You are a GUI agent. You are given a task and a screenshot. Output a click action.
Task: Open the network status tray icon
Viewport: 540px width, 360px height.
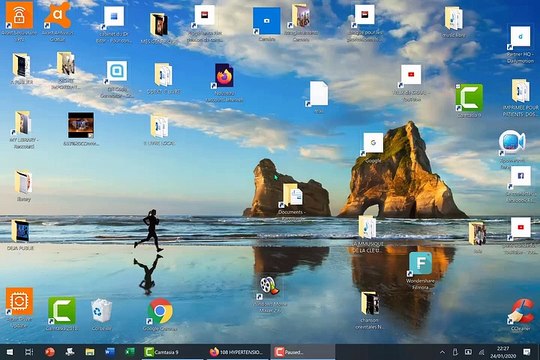coord(481,352)
